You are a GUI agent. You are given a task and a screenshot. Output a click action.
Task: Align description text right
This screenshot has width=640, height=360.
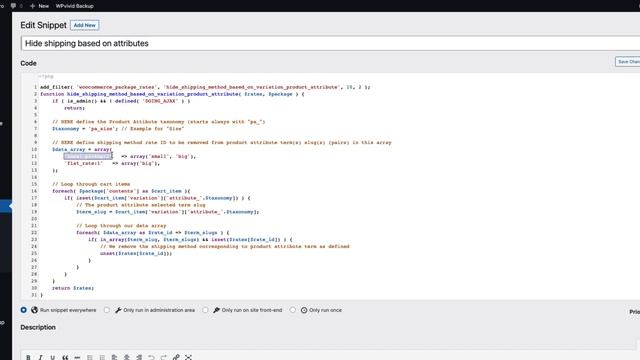(139, 357)
